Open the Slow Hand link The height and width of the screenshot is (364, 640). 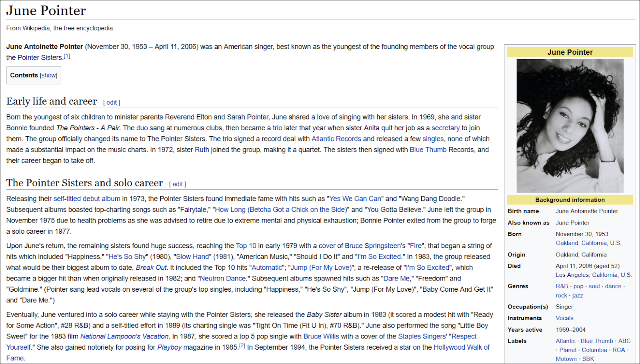tap(192, 257)
